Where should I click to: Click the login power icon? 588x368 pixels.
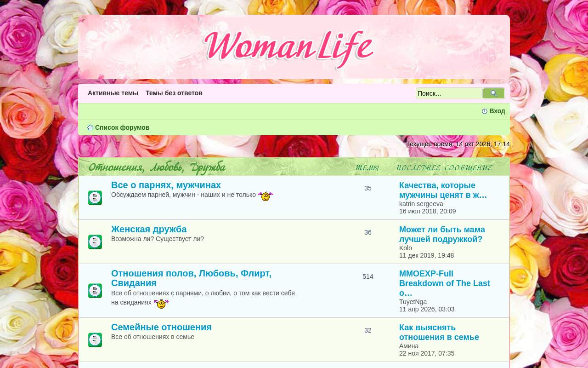tap(484, 111)
